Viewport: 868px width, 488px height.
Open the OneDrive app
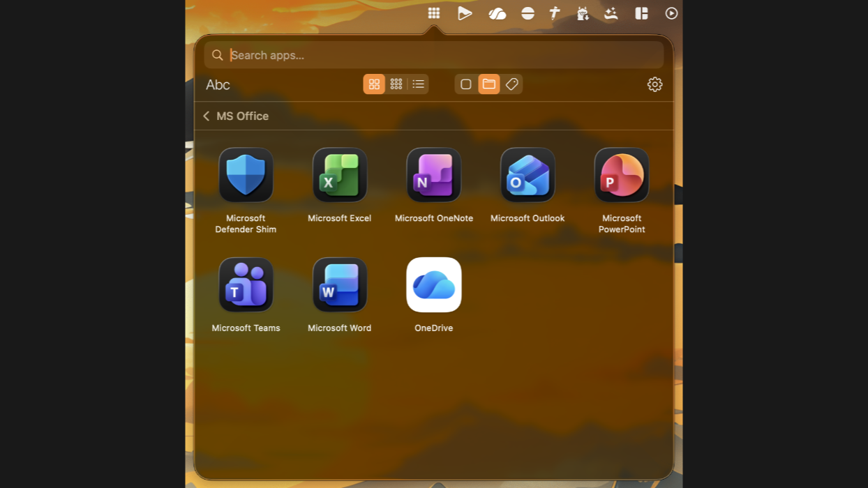coord(433,284)
